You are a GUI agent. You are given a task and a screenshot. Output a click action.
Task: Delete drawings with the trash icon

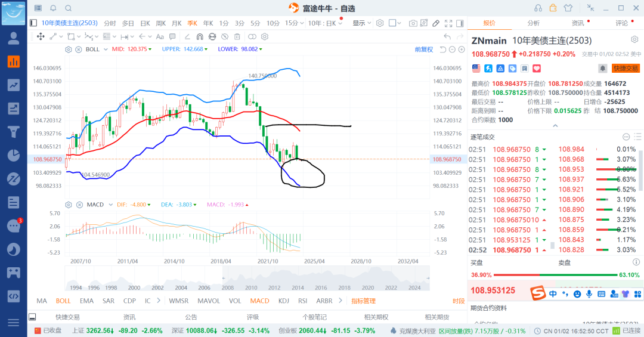pos(237,36)
